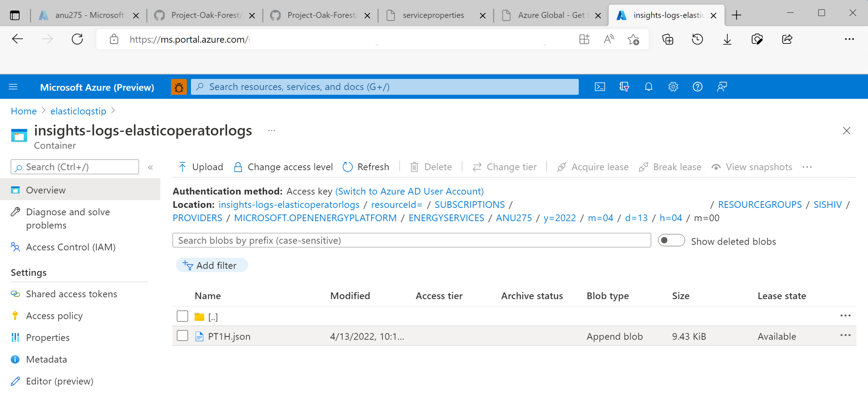Screen dimensions: 868x403
Task: Open more commands via toolbar ellipsis
Action: [x=807, y=167]
